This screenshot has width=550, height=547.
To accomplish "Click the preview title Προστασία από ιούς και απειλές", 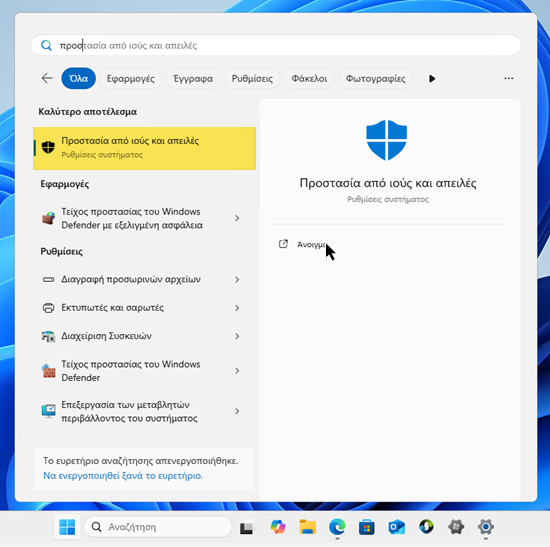I will tap(388, 183).
